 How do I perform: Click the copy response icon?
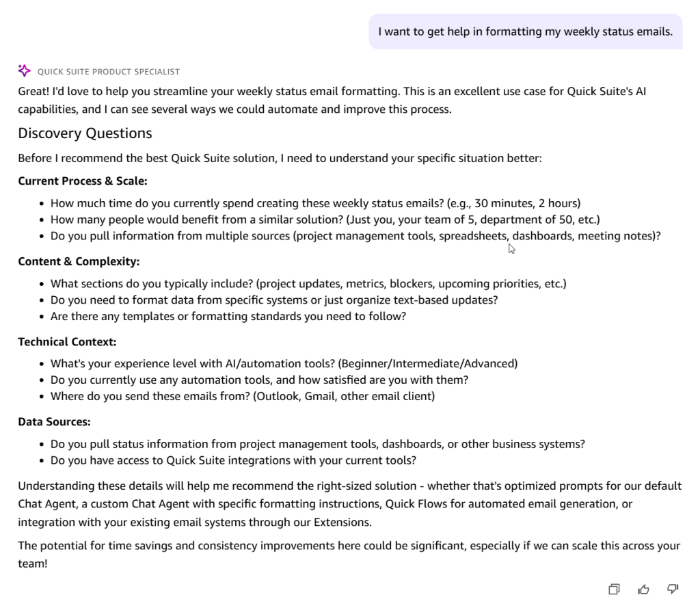pyautogui.click(x=614, y=589)
